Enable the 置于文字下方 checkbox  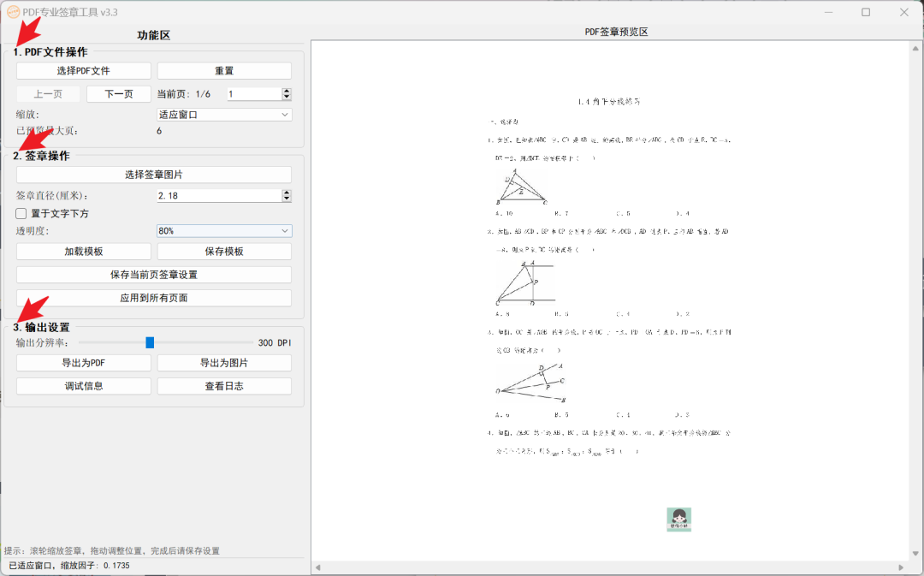(x=21, y=213)
